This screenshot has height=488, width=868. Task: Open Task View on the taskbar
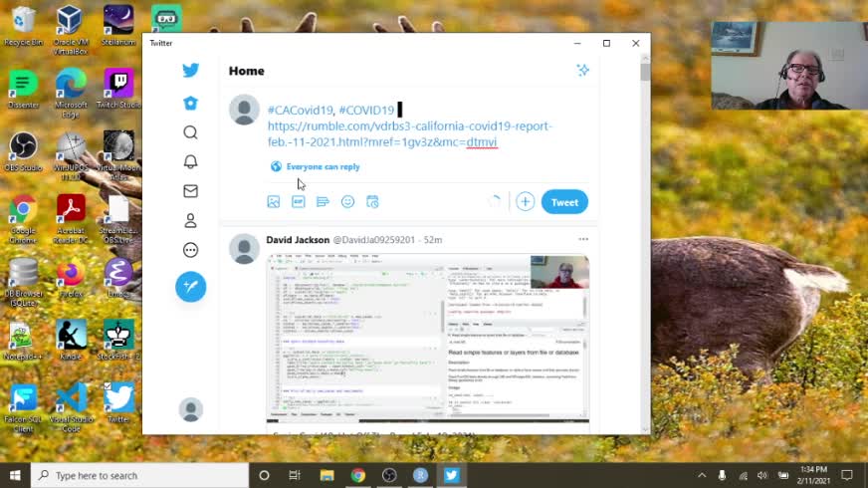click(295, 475)
